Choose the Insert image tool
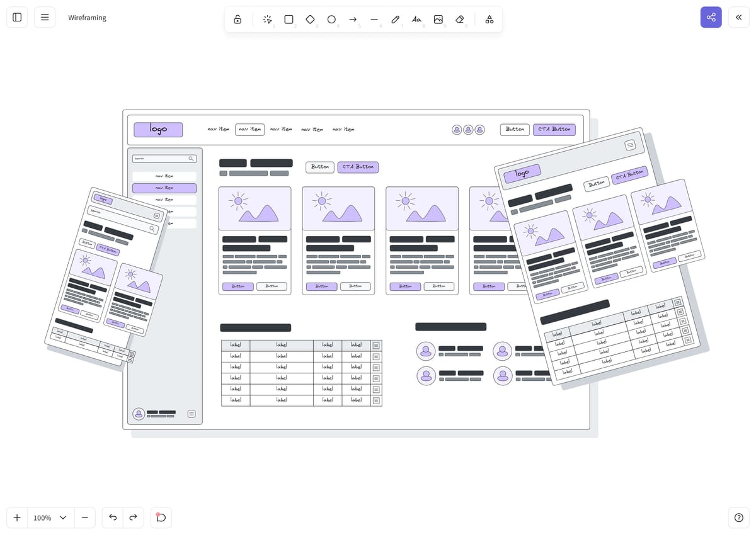Screen dimensions: 756x537 (x=438, y=20)
